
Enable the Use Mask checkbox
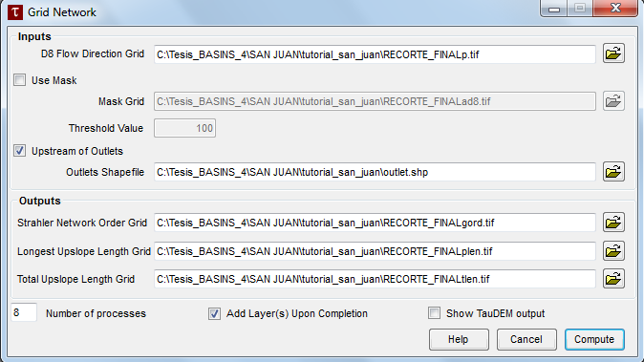[19, 79]
